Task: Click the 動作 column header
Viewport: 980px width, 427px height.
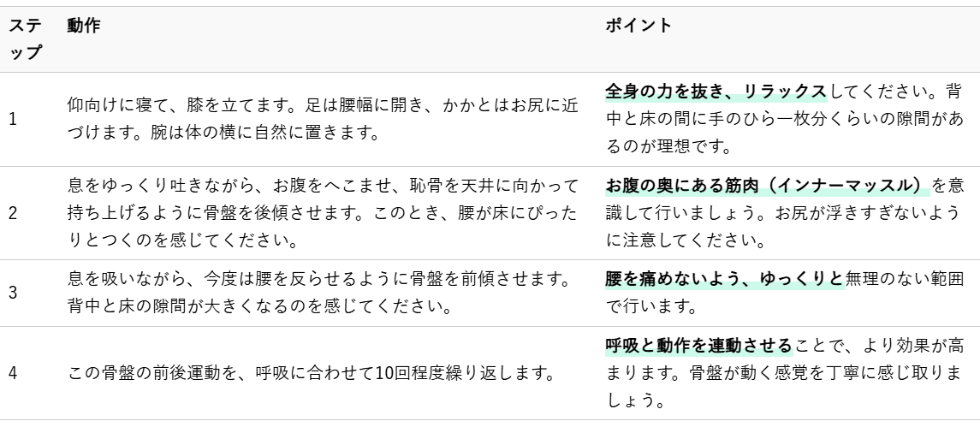Action: (83, 27)
